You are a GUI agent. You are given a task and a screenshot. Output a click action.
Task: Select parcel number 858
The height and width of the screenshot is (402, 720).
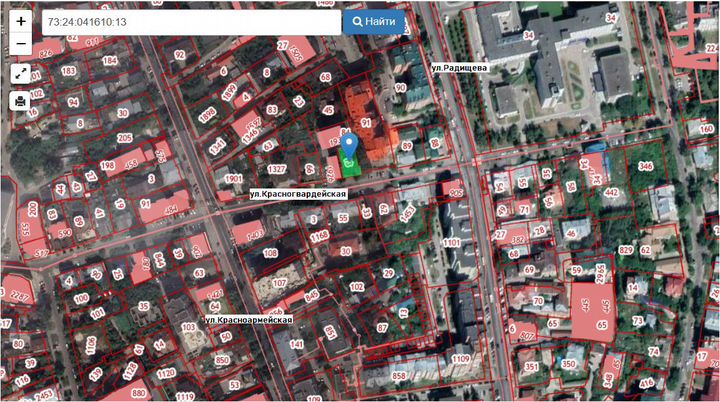(x=398, y=376)
